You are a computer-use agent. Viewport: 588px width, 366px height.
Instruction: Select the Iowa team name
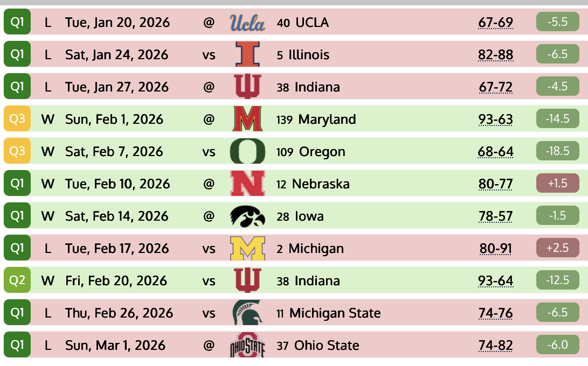point(309,216)
